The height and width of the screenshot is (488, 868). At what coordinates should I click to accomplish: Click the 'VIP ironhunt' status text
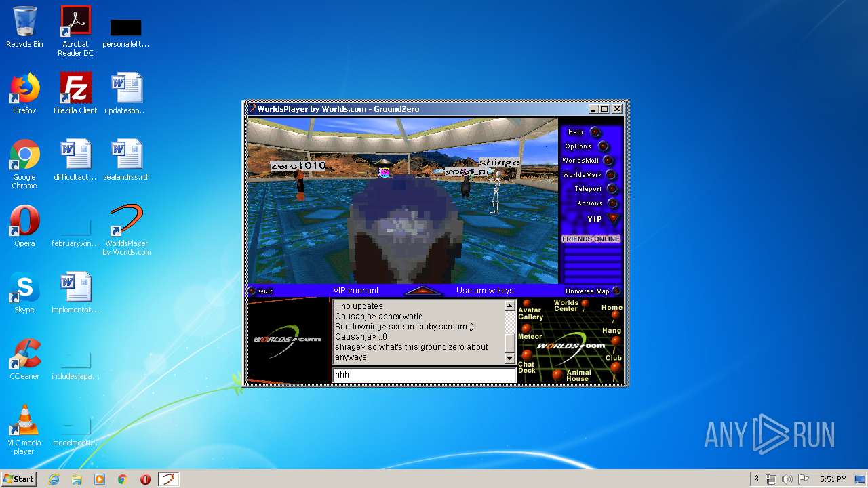[356, 291]
